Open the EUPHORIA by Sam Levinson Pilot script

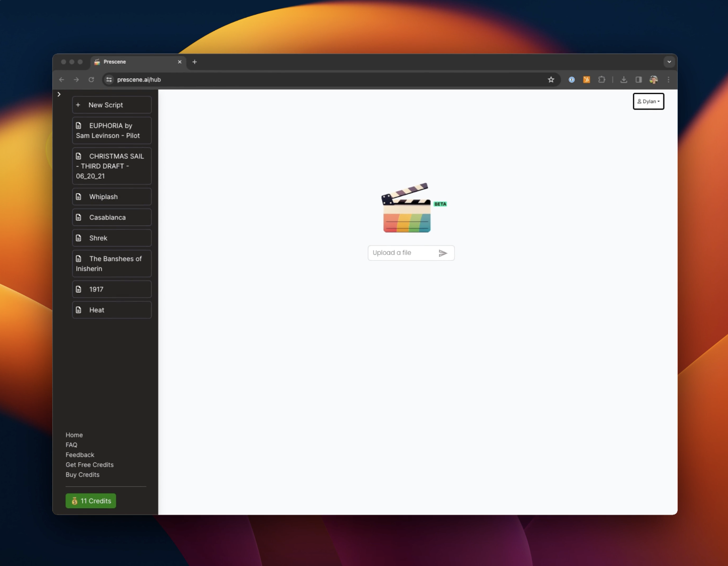[112, 131]
